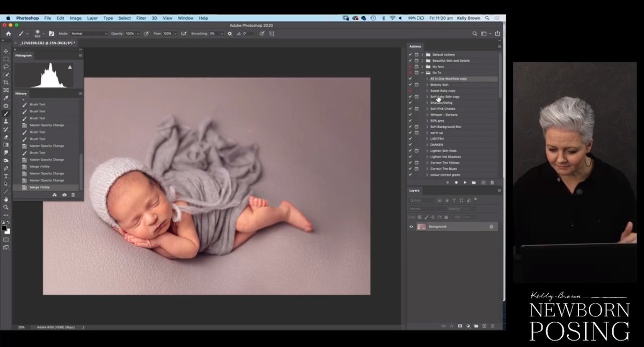Play the selected action in the Actions panel
Image resolution: width=644 pixels, height=347 pixels.
click(465, 182)
